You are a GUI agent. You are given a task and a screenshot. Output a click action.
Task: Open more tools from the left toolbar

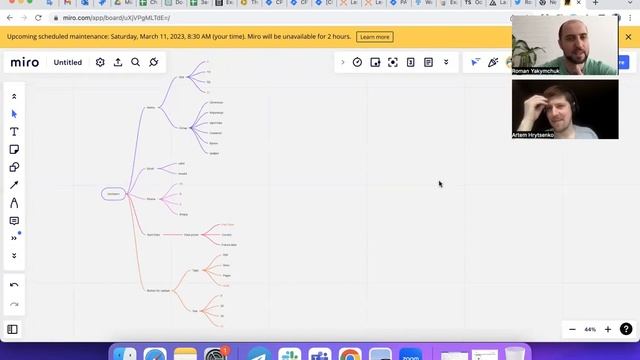(x=14, y=238)
